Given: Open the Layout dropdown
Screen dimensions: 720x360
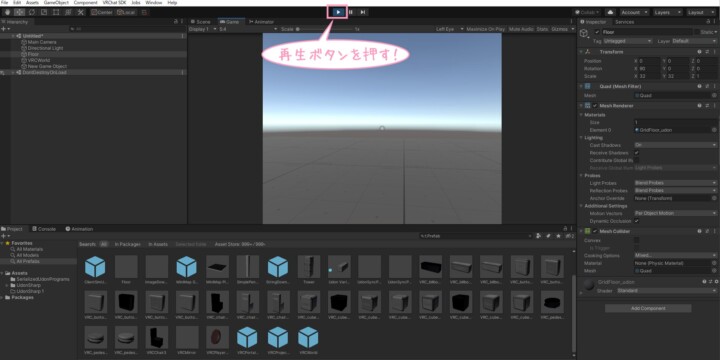Looking at the screenshot, I should pos(701,12).
